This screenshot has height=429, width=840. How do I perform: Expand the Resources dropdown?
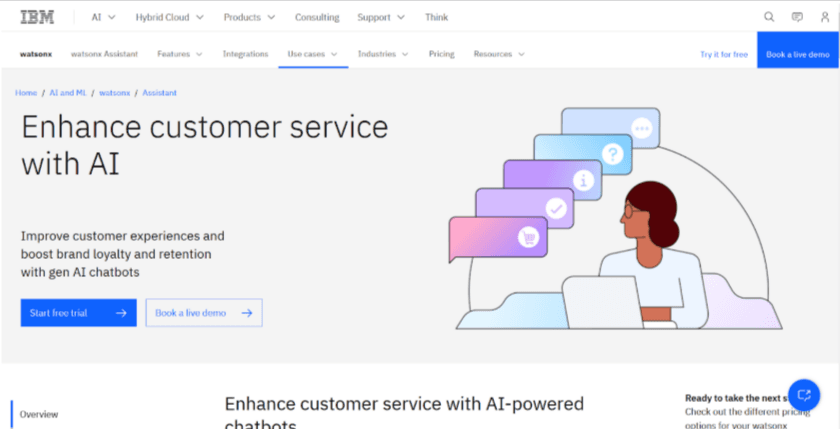pyautogui.click(x=499, y=54)
